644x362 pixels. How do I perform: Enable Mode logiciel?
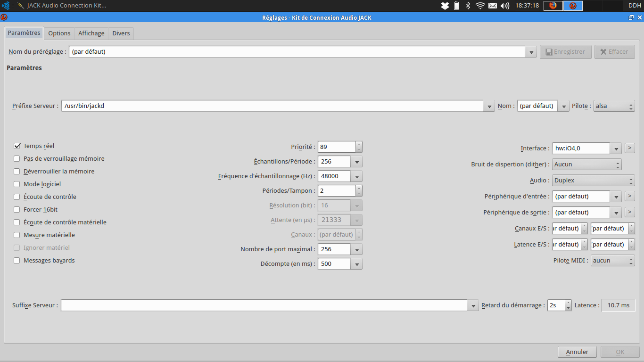click(x=17, y=184)
